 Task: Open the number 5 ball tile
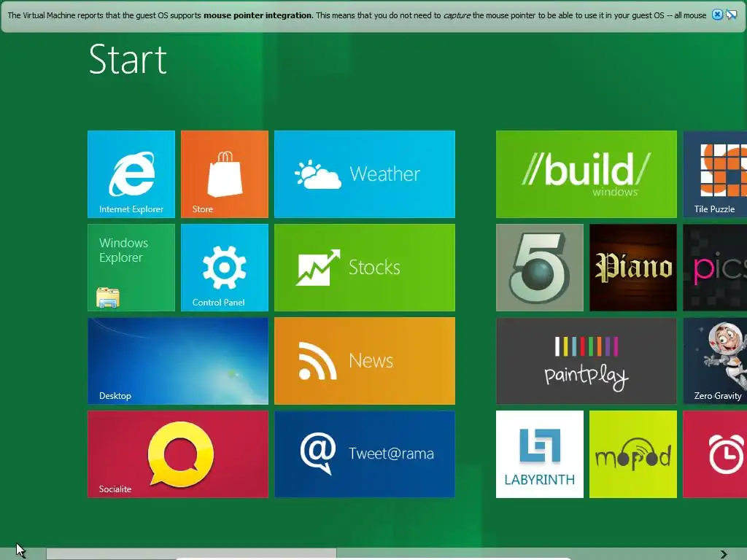click(540, 268)
